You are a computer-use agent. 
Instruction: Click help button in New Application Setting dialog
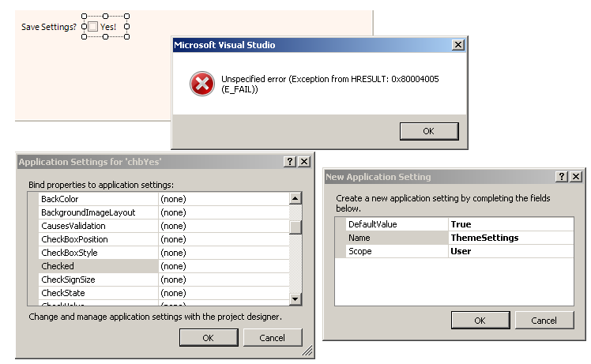tap(562, 176)
